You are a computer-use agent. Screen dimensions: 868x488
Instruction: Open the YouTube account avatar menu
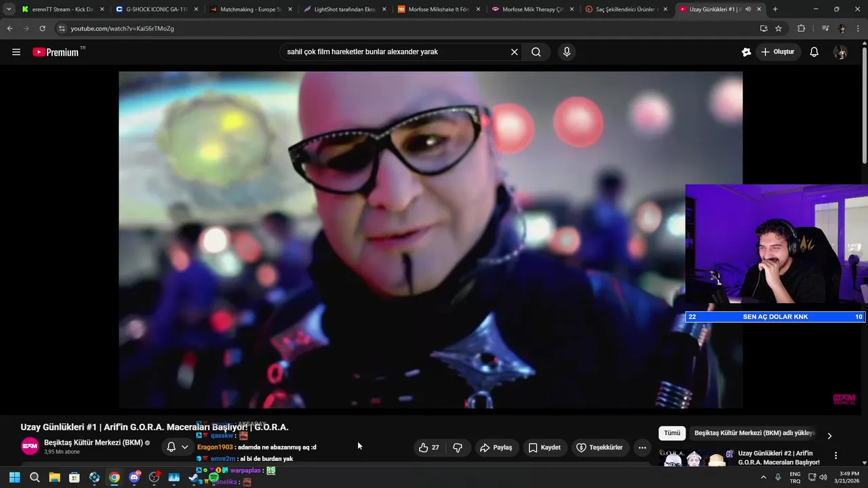[x=840, y=52]
